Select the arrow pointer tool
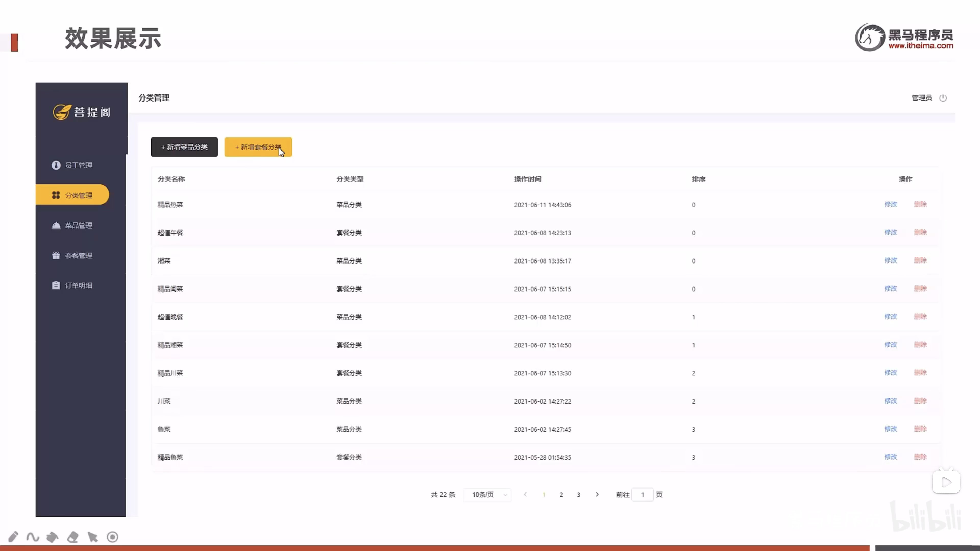Viewport: 980px width, 551px height. tap(92, 536)
